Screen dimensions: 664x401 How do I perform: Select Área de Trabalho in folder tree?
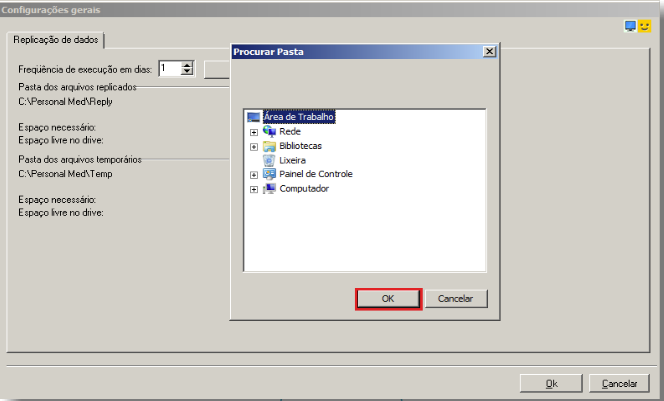(299, 117)
